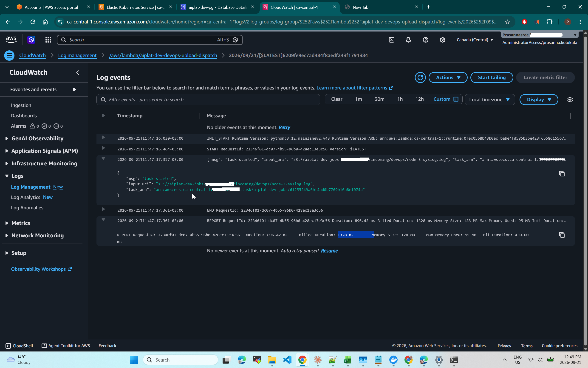Open the Feedback footer link
Image resolution: width=588 pixels, height=368 pixels.
107,346
